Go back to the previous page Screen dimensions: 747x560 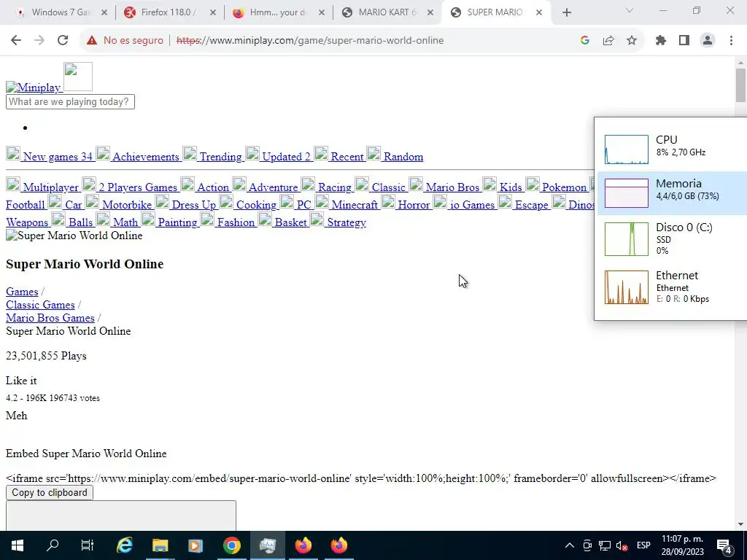(x=16, y=41)
